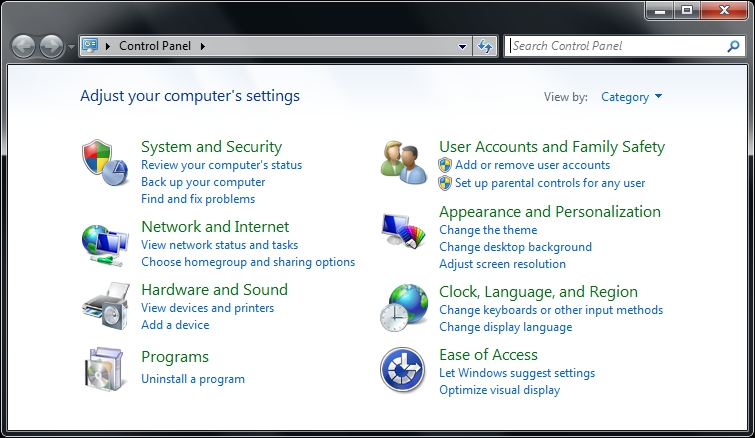Open Clock, Language, and Region heading
This screenshot has height=438, width=755.
point(538,292)
